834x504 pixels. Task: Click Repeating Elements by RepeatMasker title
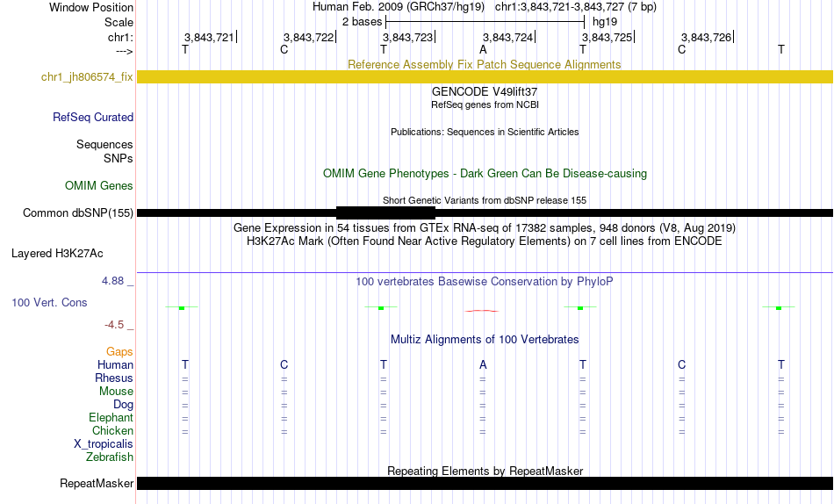pyautogui.click(x=485, y=471)
